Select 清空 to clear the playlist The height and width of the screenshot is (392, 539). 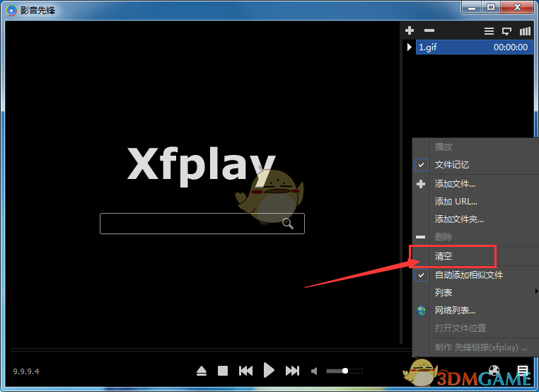[443, 256]
